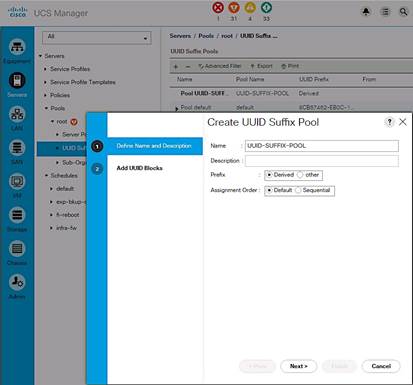Close the Create UUID Suffix Pool dialog
Image resolution: width=413 pixels, height=385 pixels.
[x=403, y=122]
